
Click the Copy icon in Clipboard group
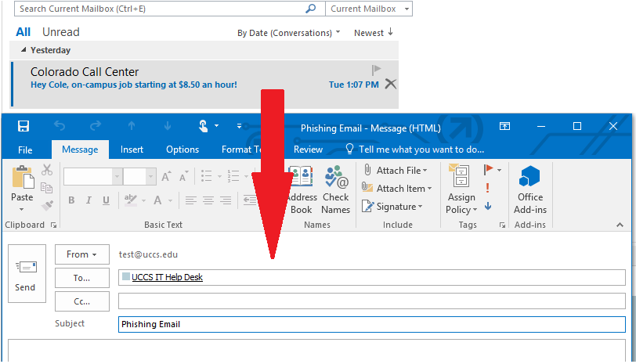tap(47, 188)
